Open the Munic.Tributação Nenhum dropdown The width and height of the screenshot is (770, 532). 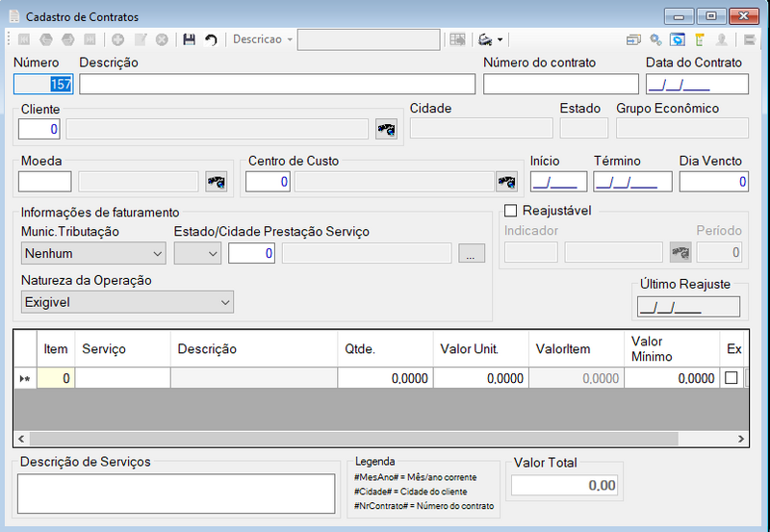click(x=93, y=253)
